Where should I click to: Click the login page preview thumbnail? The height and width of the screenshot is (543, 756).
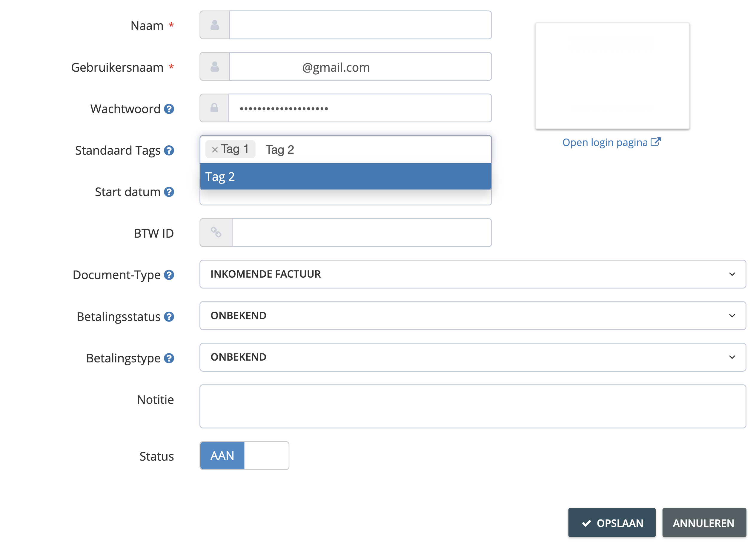coord(612,76)
